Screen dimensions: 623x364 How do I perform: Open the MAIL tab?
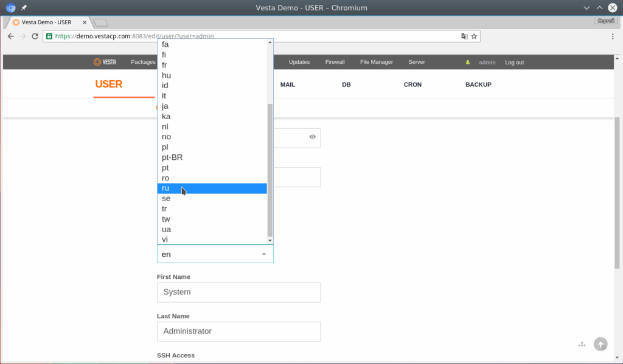(x=288, y=84)
